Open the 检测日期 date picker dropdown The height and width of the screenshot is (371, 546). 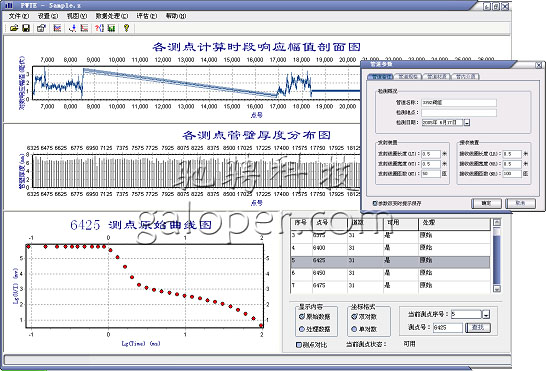(467, 123)
